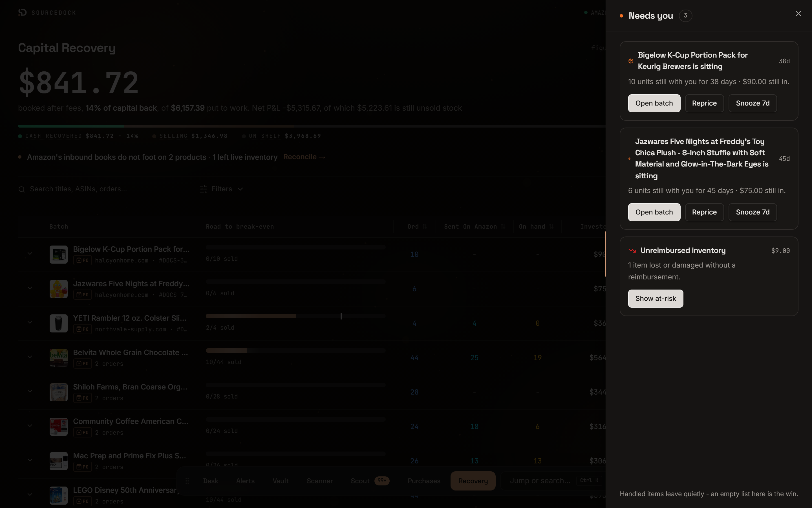Expand the Community Coffee batch row

point(30,426)
